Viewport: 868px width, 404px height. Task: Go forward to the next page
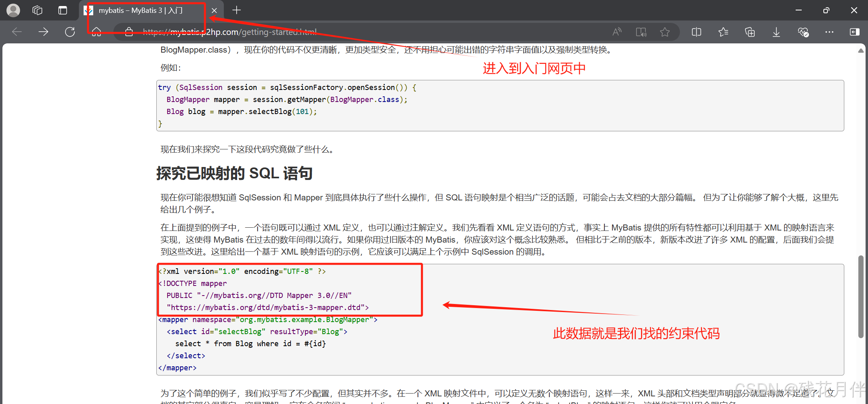43,32
